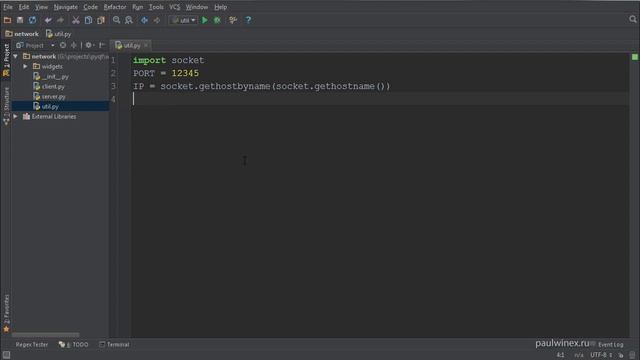Collapse the network root folder
Viewport: 640px width, 360px height.
click(16, 56)
